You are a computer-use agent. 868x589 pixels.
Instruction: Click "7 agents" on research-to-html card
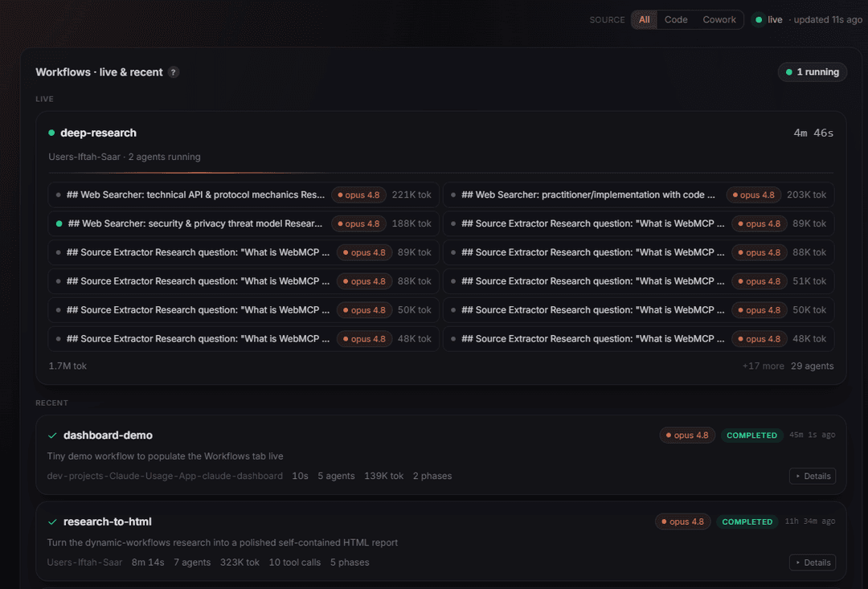(192, 562)
